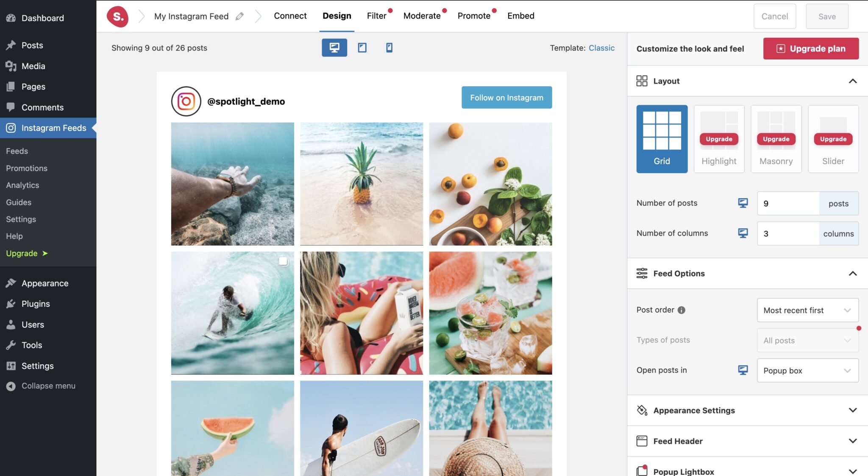Open the pineapple on beach photo
Image resolution: width=868 pixels, height=476 pixels.
362,184
